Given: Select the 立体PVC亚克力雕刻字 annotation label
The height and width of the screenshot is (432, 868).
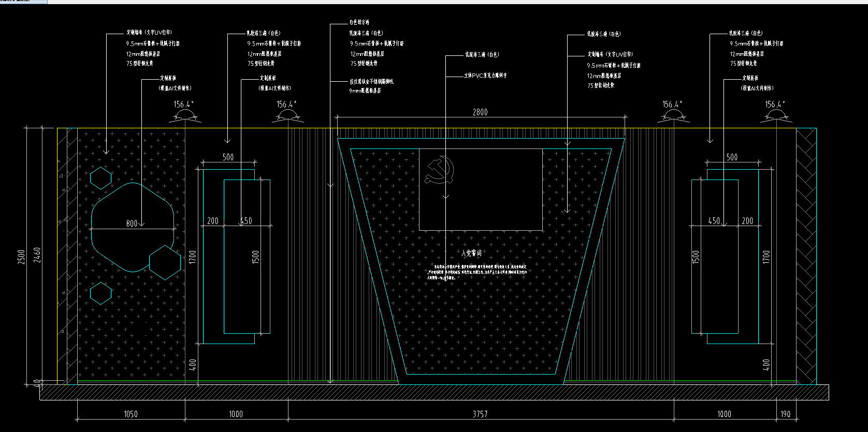Looking at the screenshot, I should (485, 76).
